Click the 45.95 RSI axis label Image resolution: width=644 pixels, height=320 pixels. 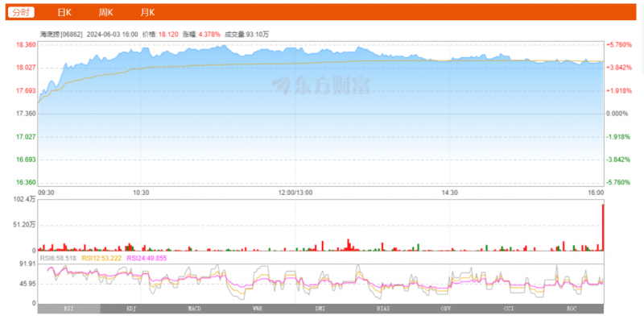point(27,284)
